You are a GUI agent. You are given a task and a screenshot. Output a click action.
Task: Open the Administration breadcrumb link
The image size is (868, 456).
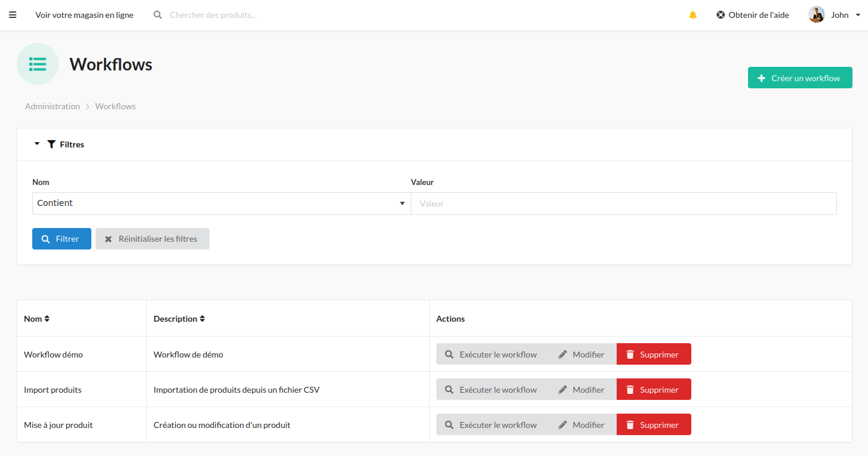tap(52, 106)
